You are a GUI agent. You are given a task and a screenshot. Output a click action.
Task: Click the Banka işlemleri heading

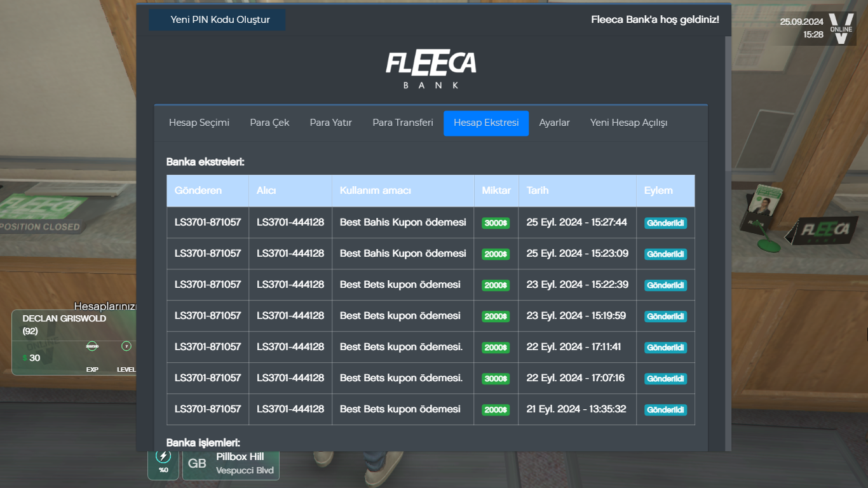pyautogui.click(x=203, y=442)
